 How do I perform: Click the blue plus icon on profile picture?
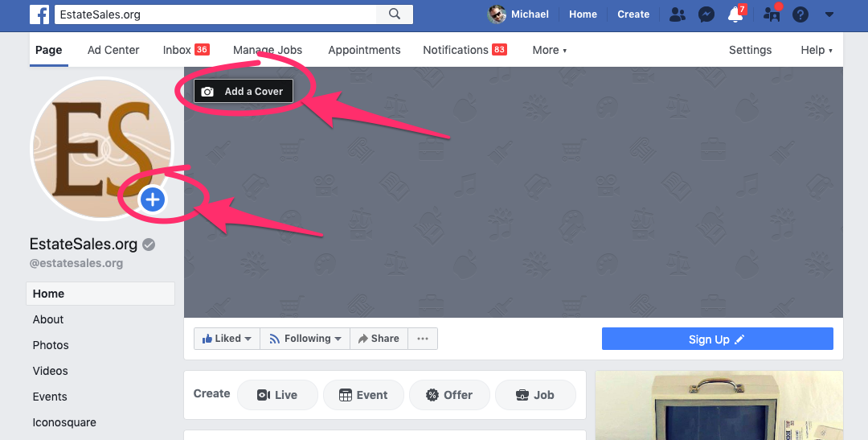click(152, 199)
